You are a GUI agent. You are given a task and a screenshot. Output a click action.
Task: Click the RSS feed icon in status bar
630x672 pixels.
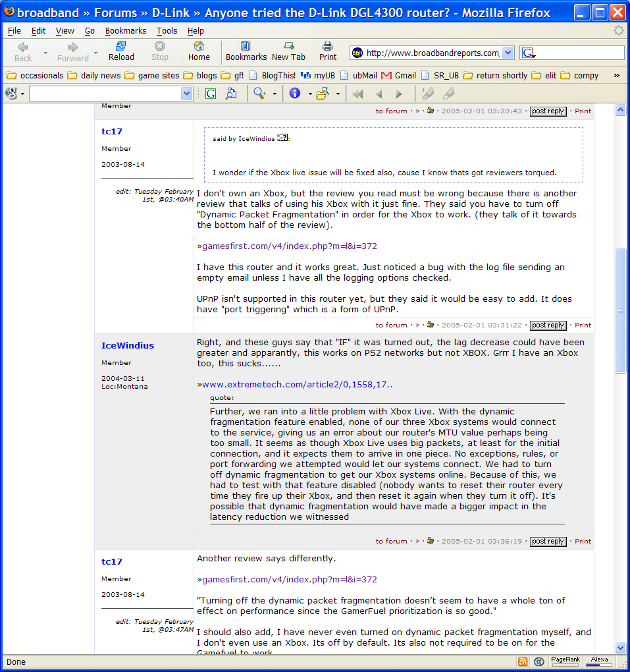[523, 661]
